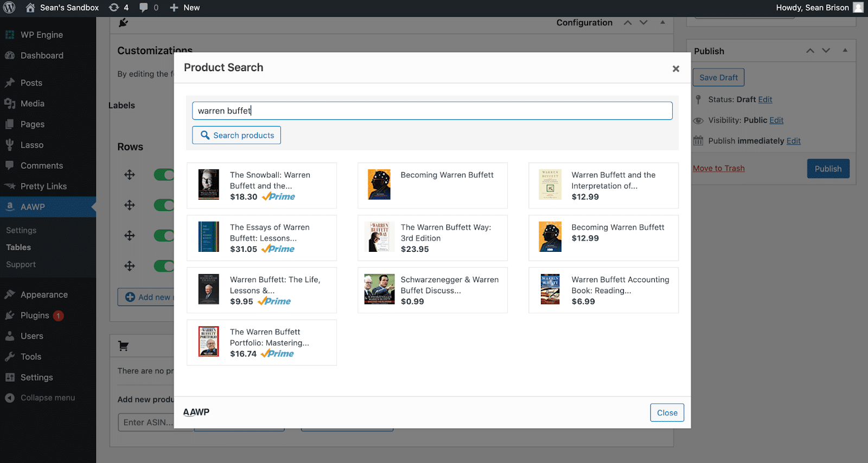This screenshot has width=868, height=463.
Task: Click Add new row button
Action: (146, 297)
